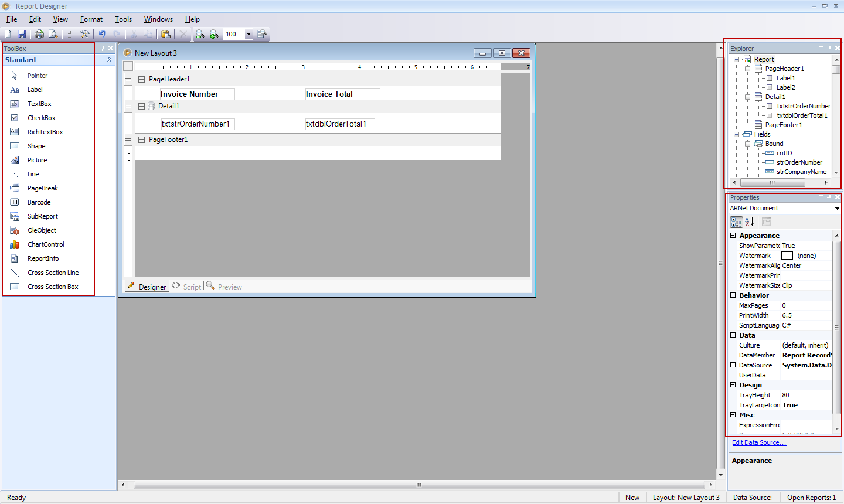
Task: Click the Save floppy disk icon
Action: (x=22, y=34)
